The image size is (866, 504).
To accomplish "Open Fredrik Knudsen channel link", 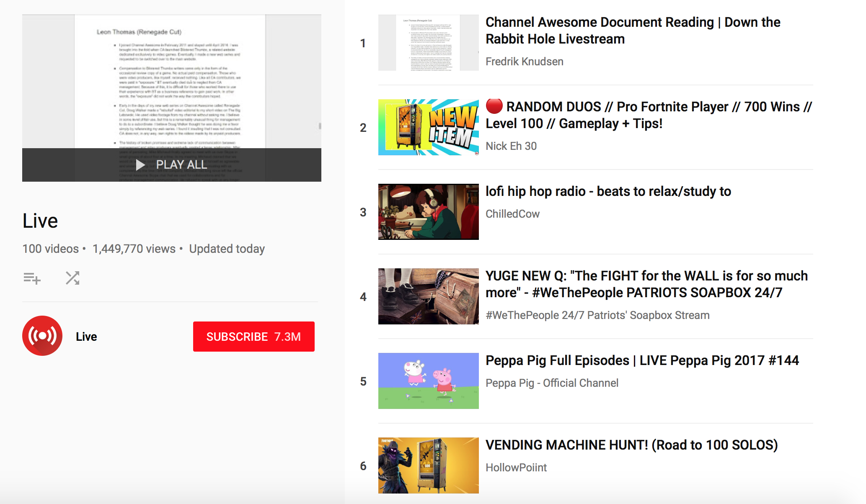I will pos(524,62).
